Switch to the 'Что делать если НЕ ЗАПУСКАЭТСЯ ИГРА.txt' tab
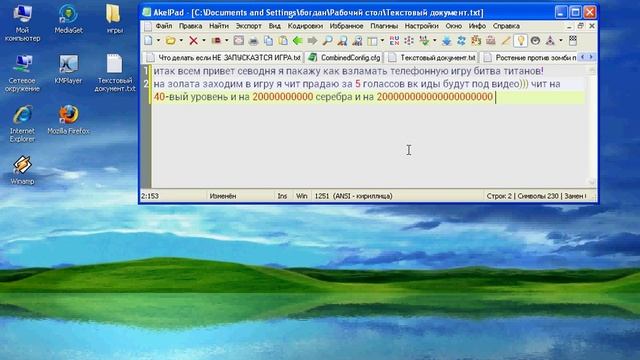 [224, 58]
